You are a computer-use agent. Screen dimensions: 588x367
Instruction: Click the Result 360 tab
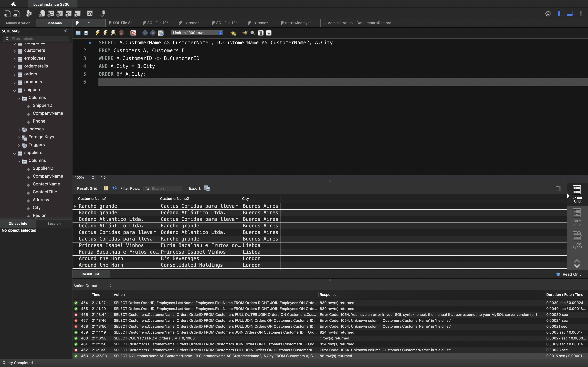tap(91, 274)
